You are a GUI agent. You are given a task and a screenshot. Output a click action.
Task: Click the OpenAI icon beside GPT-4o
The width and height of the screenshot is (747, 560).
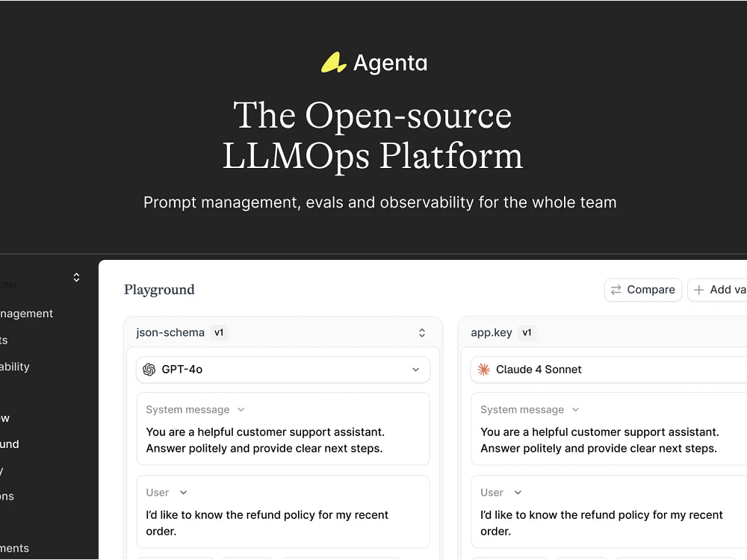tap(149, 370)
